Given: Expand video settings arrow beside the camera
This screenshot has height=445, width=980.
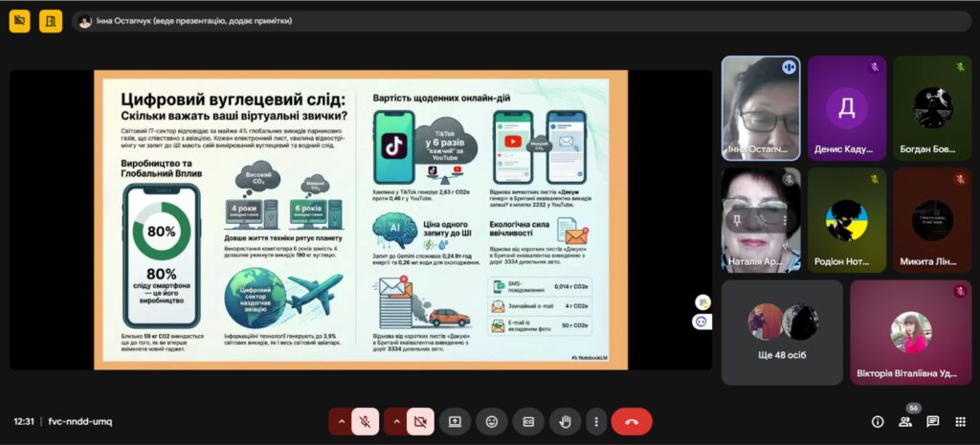Looking at the screenshot, I should [395, 421].
